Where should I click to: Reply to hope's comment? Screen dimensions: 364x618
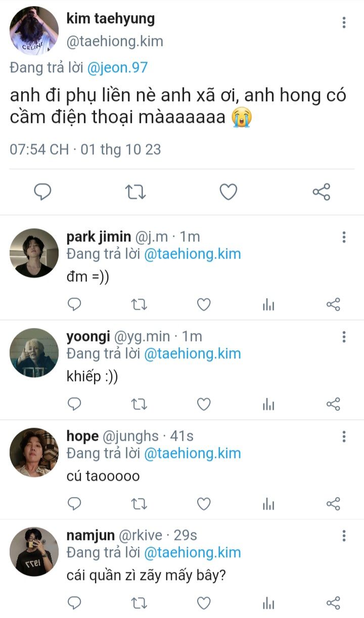pyautogui.click(x=75, y=504)
